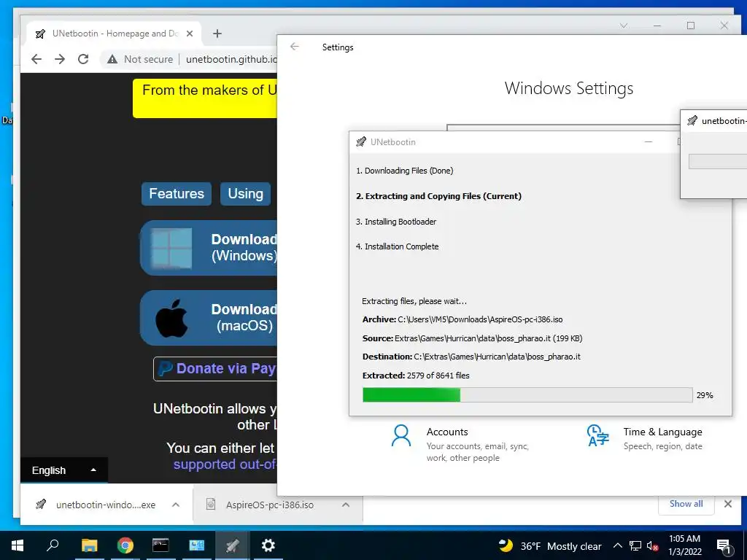The width and height of the screenshot is (747, 560).
Task: Open the Features section button
Action: click(x=177, y=194)
